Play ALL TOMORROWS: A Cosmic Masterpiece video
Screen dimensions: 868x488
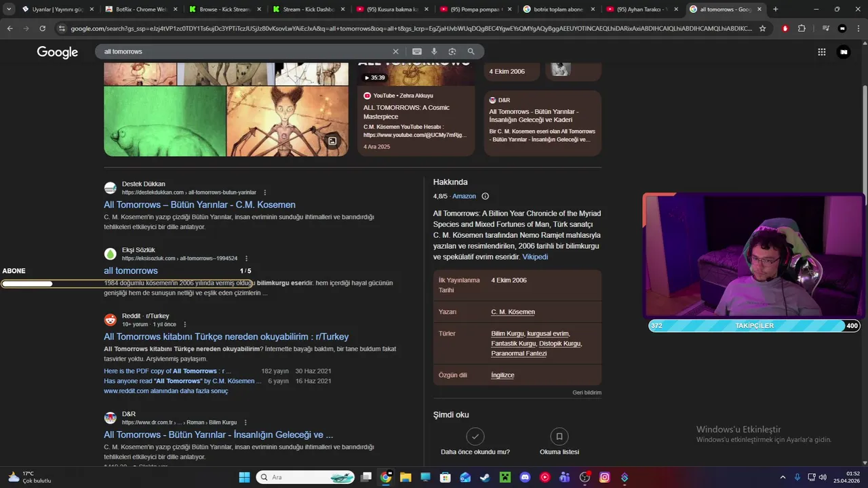click(416, 108)
